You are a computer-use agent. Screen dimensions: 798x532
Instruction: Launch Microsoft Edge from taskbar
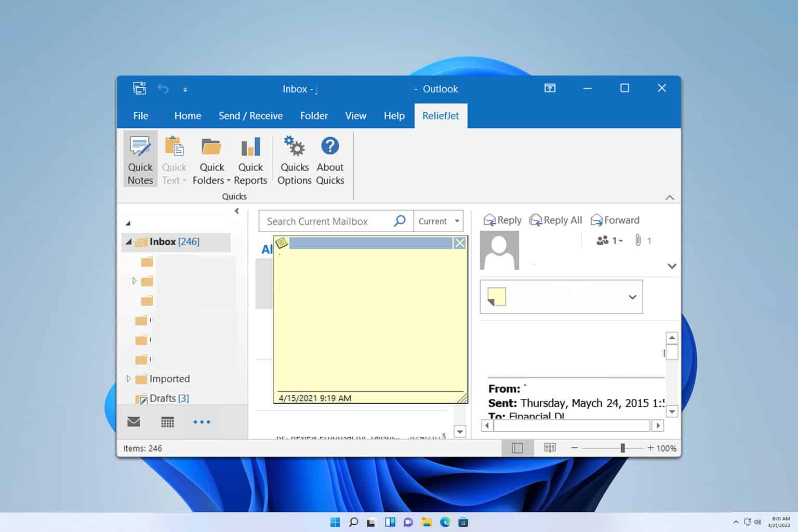pyautogui.click(x=445, y=522)
